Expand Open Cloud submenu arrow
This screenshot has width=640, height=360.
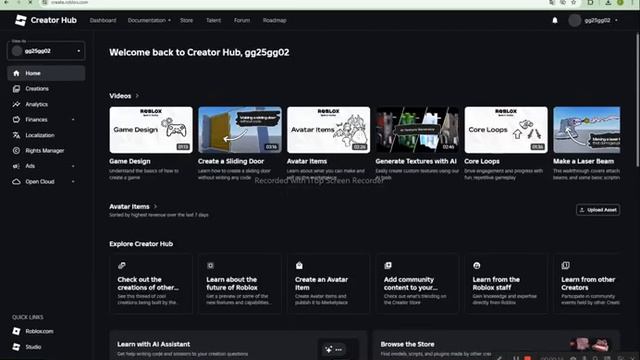(73, 182)
